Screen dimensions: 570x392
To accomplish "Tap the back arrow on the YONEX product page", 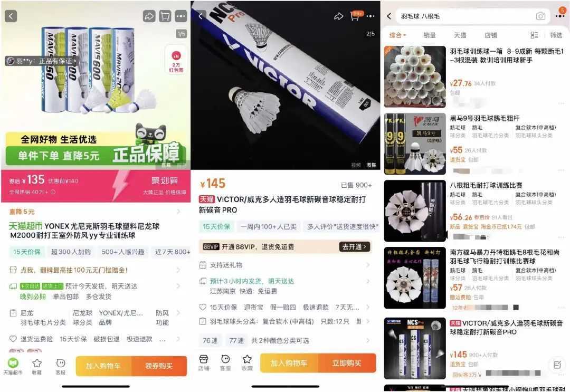I will coord(11,16).
